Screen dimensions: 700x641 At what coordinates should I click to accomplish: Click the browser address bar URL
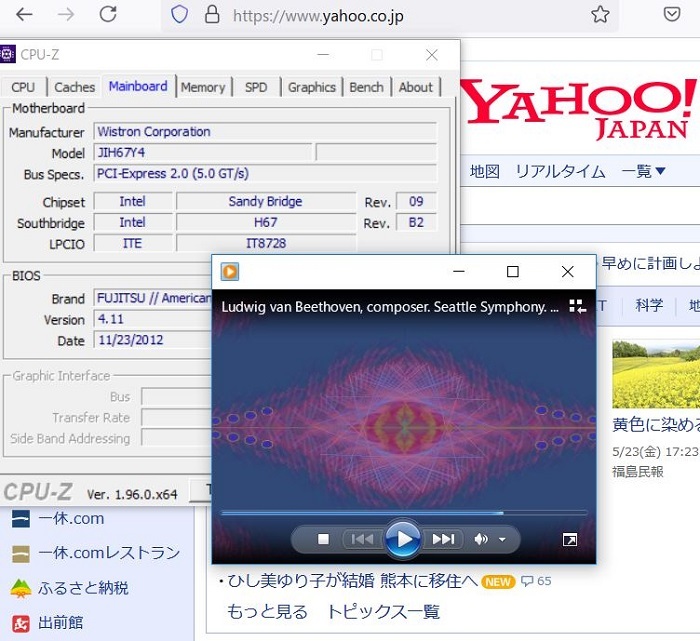click(x=318, y=17)
